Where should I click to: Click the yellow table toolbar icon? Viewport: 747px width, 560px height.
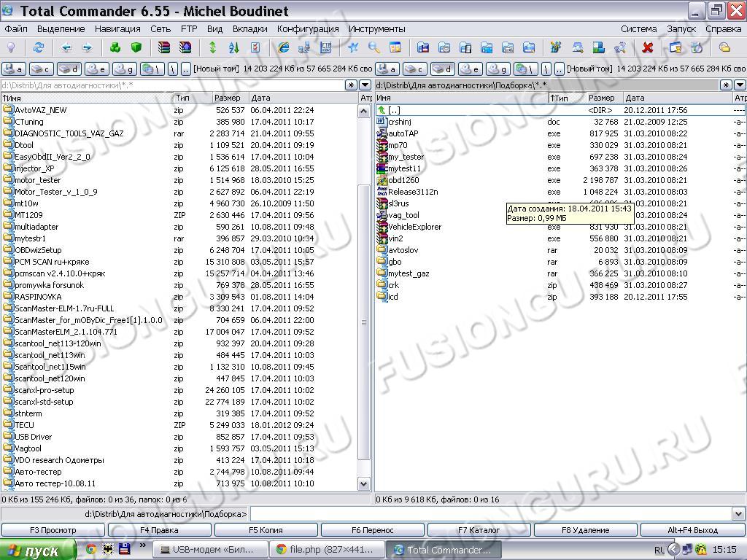coord(395,47)
